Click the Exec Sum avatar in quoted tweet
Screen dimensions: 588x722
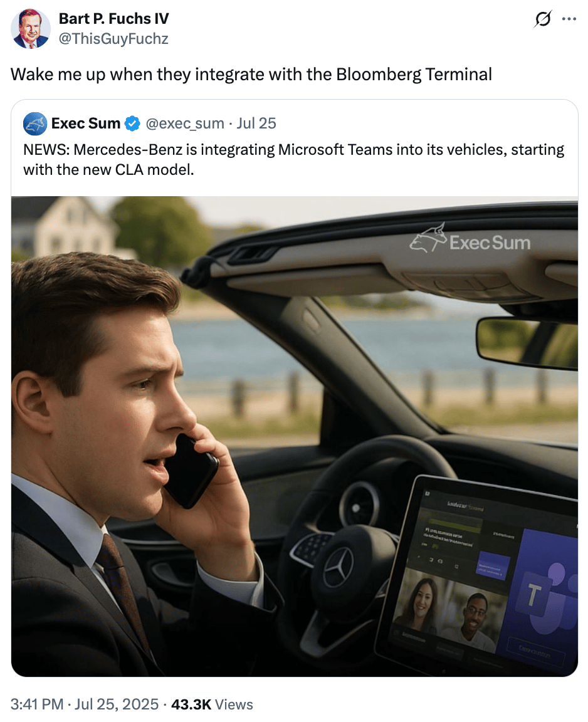[x=35, y=123]
